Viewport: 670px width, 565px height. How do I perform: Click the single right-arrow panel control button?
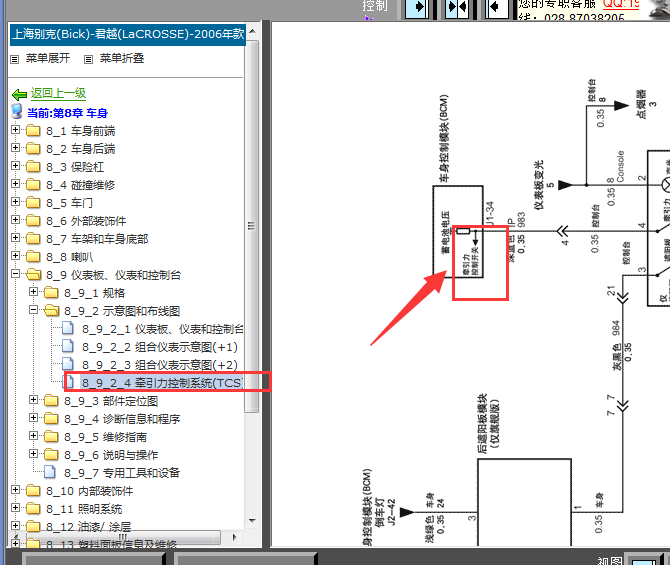[x=417, y=7]
